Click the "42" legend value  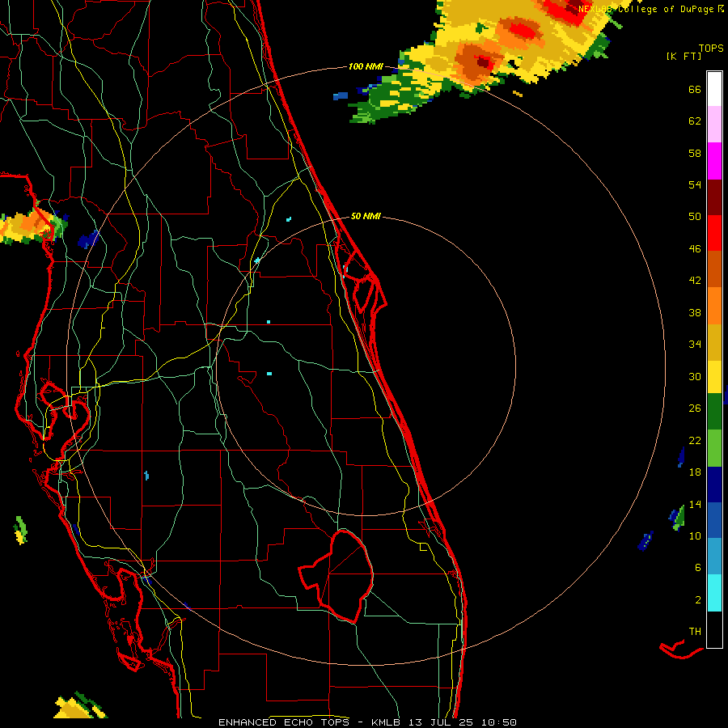tap(695, 281)
